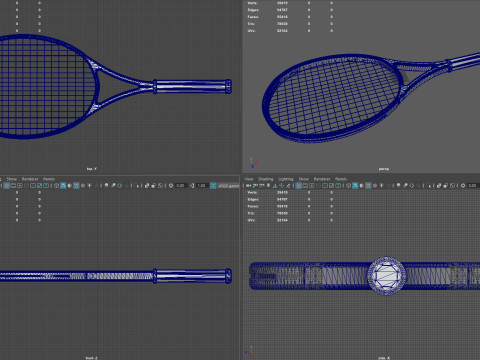Open Shading menu in side view panel
Viewport: 480px width, 360px height.
(x=266, y=179)
